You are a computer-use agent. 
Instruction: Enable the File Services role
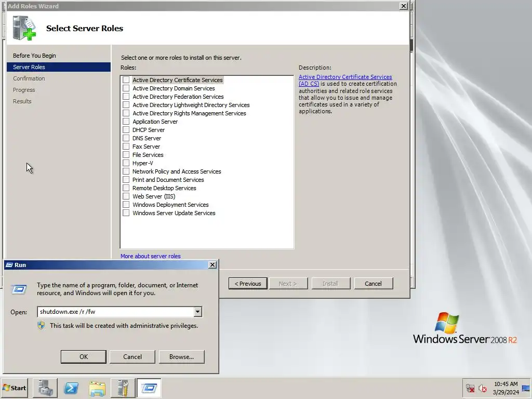pos(126,155)
